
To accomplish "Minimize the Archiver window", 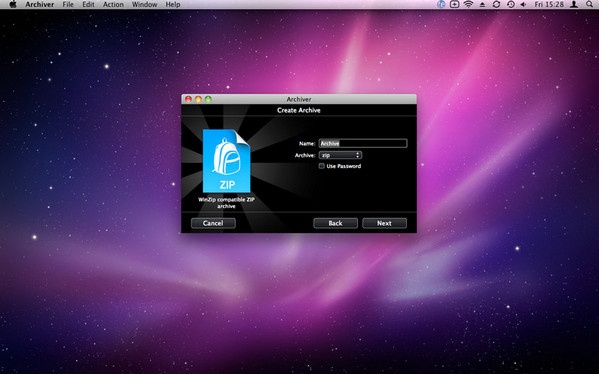I will (198, 99).
